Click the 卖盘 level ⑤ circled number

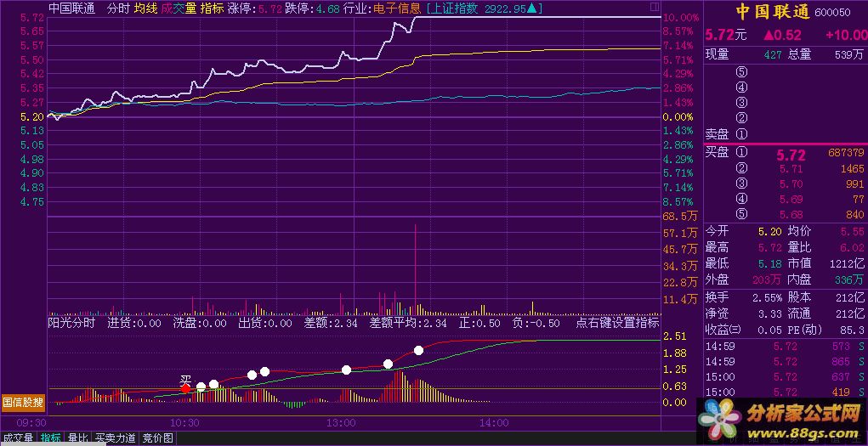point(742,72)
